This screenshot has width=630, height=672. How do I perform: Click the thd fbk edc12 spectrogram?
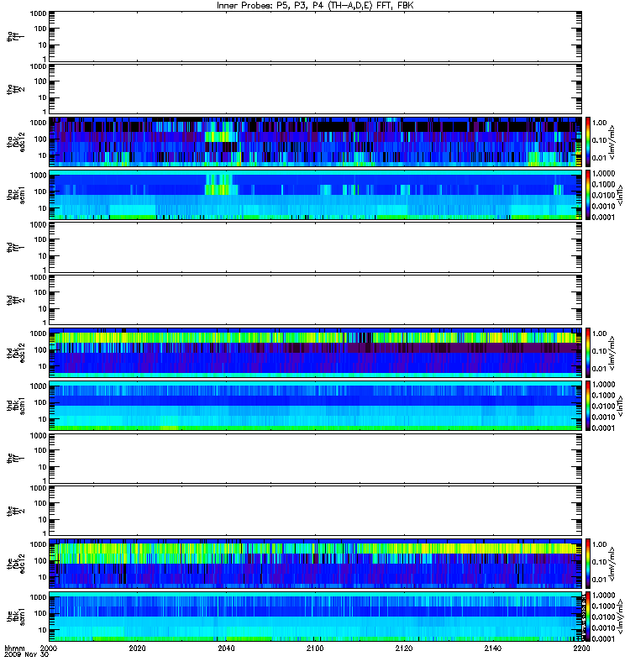pos(316,353)
